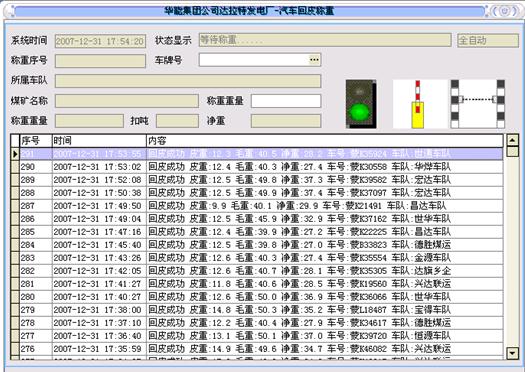
Task: Select record row 290
Action: (x=257, y=167)
